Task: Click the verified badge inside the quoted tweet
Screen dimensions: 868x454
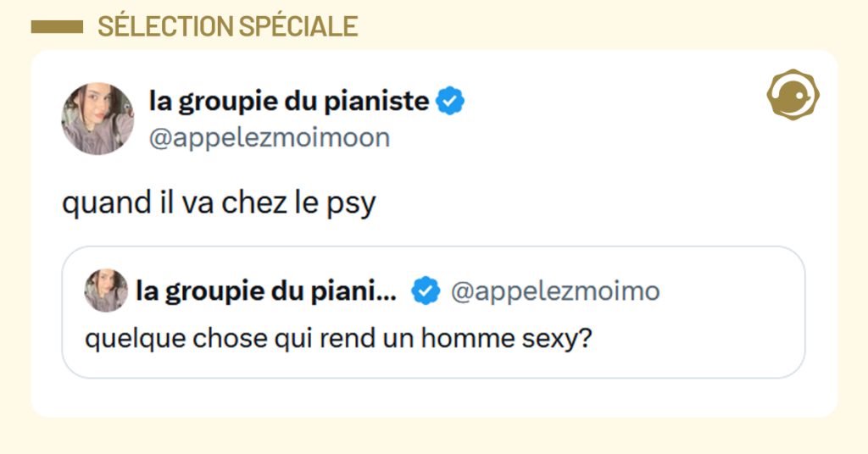Action: pyautogui.click(x=426, y=292)
